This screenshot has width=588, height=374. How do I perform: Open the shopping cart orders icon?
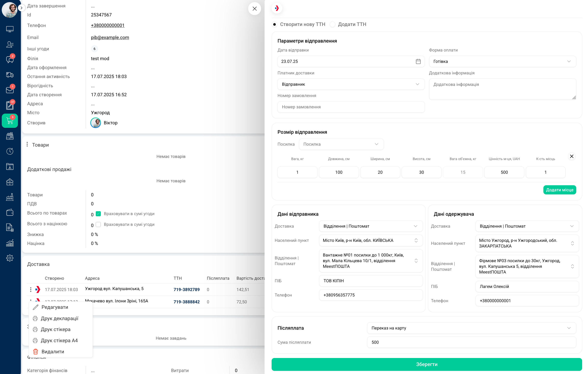pos(10,120)
